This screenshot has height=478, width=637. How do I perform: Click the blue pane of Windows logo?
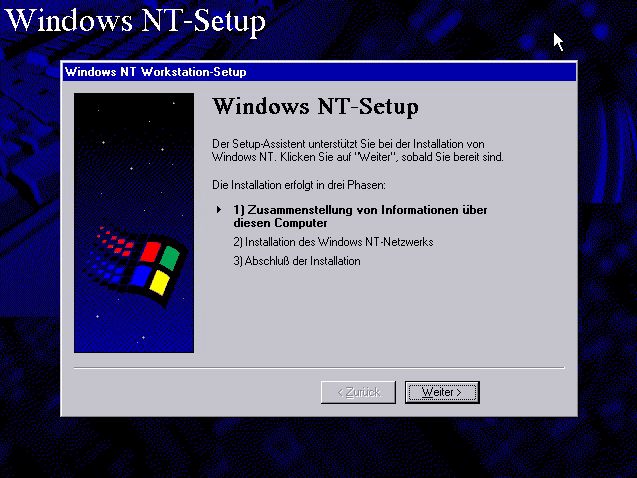(x=142, y=275)
